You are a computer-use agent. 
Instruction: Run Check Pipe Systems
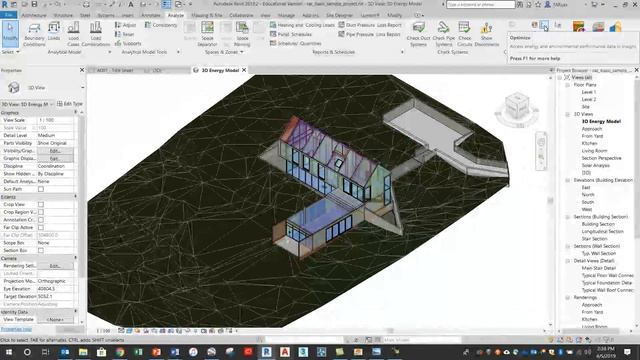[x=443, y=34]
